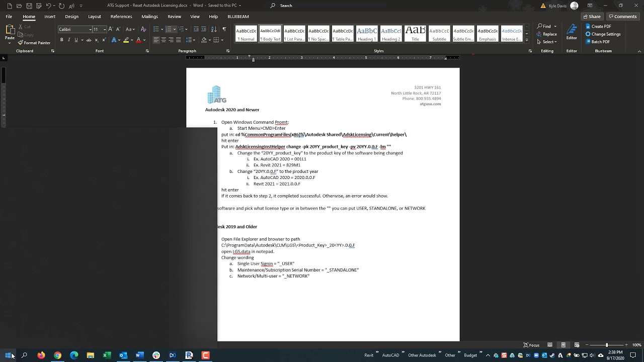Switch to the Review tab
This screenshot has width=644, height=362.
[x=174, y=17]
